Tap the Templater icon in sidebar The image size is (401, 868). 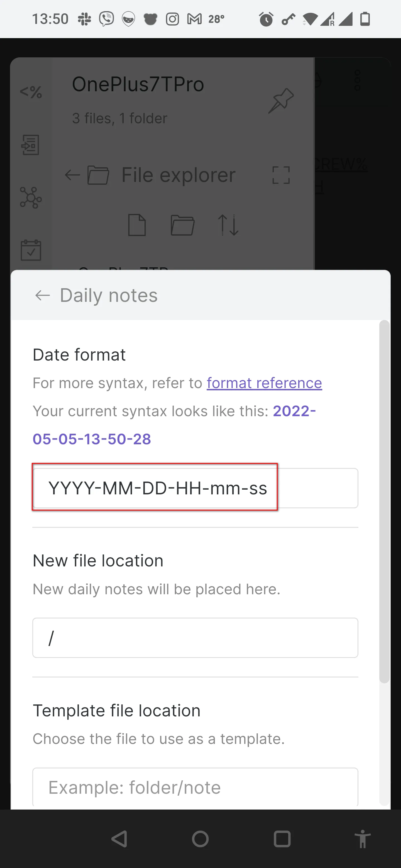tap(31, 92)
